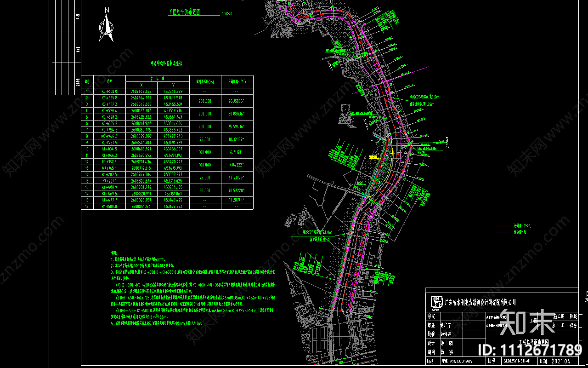Click station cell 'K1+034.5'
The width and height of the screenshot is (588, 368).
[110, 149]
